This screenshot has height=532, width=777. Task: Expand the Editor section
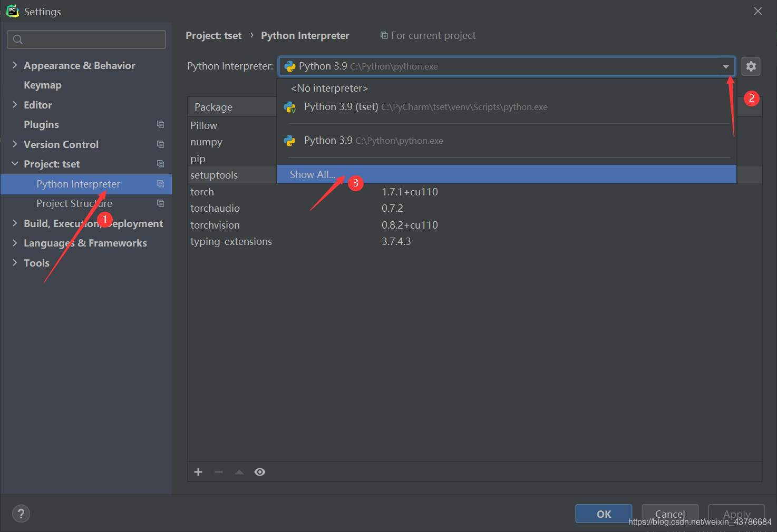click(15, 105)
